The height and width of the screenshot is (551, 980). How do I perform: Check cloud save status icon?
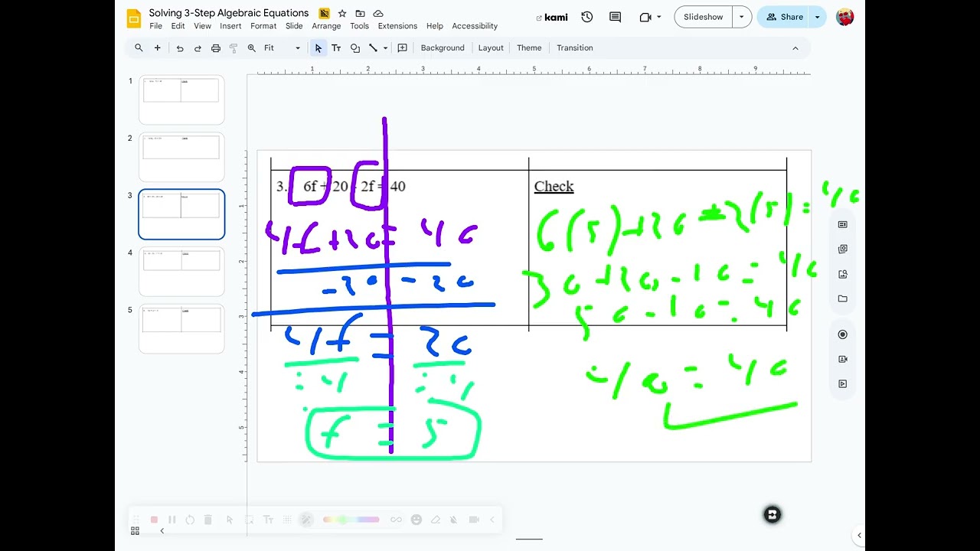click(377, 14)
